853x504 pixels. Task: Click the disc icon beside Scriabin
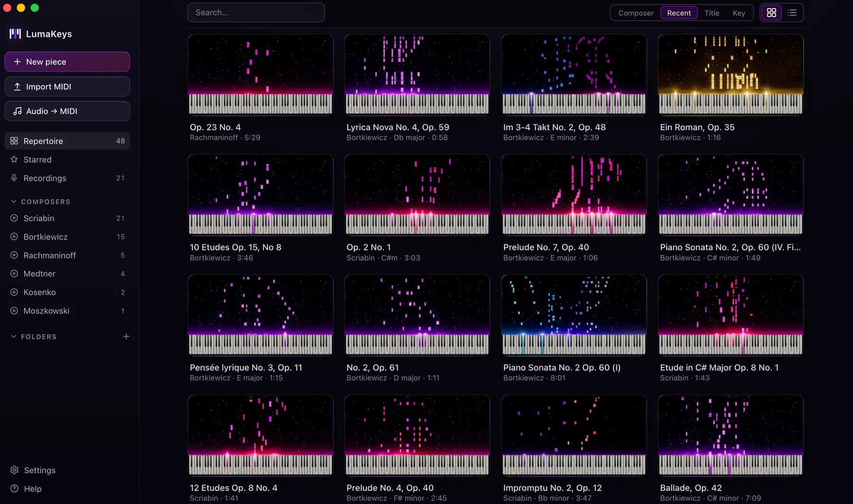(x=14, y=218)
